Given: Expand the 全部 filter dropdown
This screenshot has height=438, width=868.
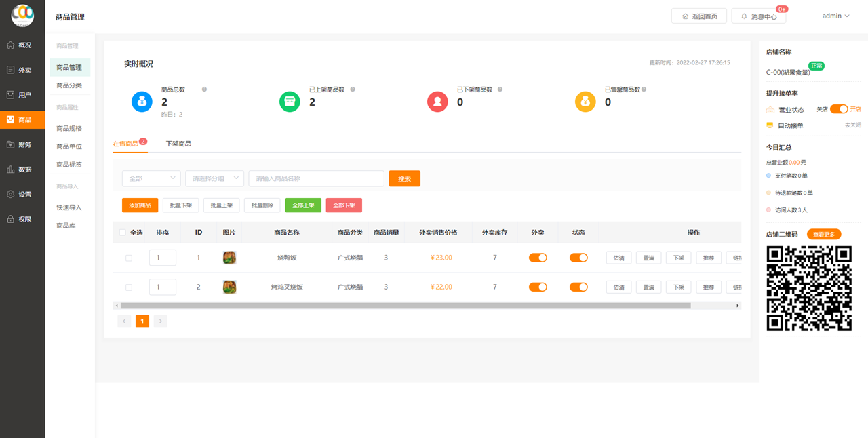Looking at the screenshot, I should pyautogui.click(x=151, y=178).
